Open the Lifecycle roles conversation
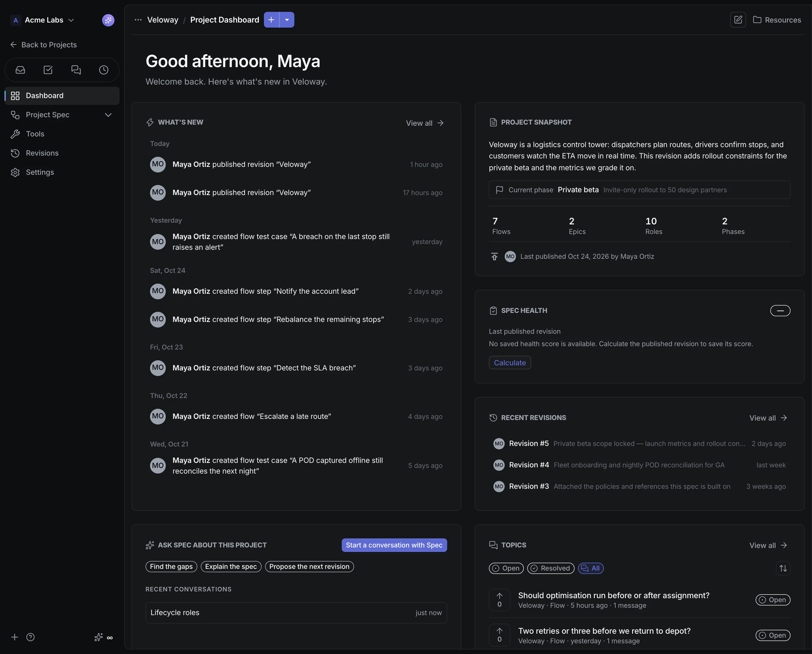The height and width of the screenshot is (654, 812). (296, 613)
